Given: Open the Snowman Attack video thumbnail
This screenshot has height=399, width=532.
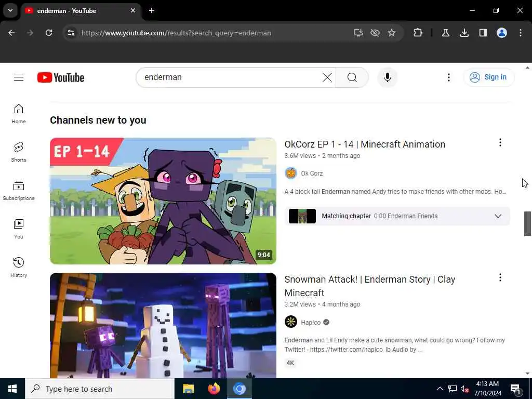Looking at the screenshot, I should (163, 325).
